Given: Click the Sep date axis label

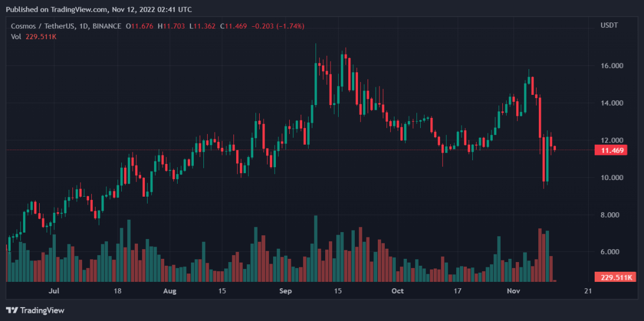Looking at the screenshot, I should click(286, 291).
